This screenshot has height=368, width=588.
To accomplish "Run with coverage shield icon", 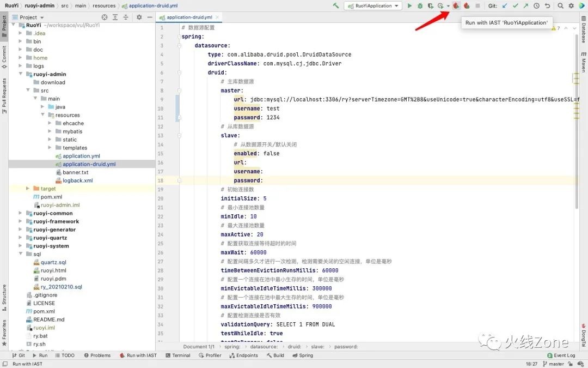I will (431, 5).
